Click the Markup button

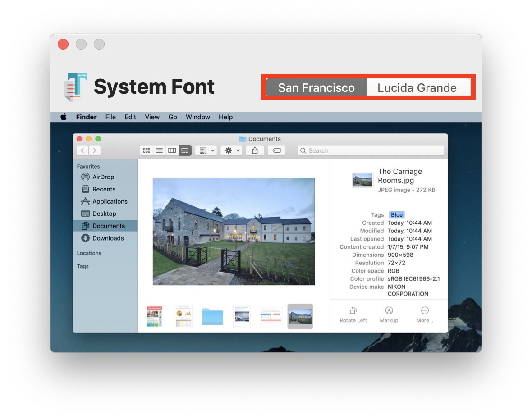[389, 315]
